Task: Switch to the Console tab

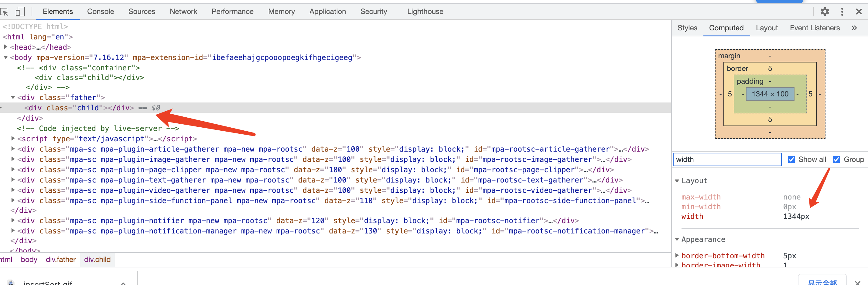Action: click(101, 12)
